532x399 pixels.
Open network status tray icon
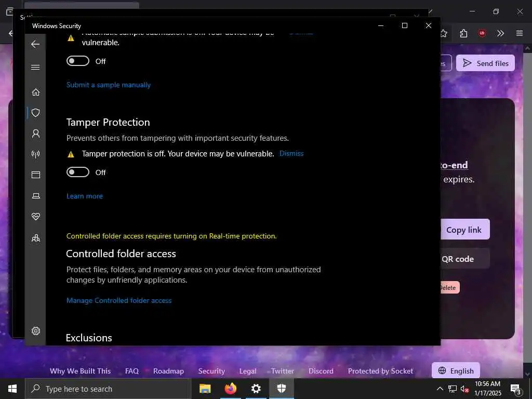tap(453, 389)
